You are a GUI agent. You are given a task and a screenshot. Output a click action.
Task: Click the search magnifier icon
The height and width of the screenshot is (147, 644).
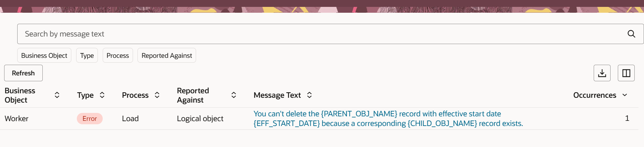pos(631,34)
